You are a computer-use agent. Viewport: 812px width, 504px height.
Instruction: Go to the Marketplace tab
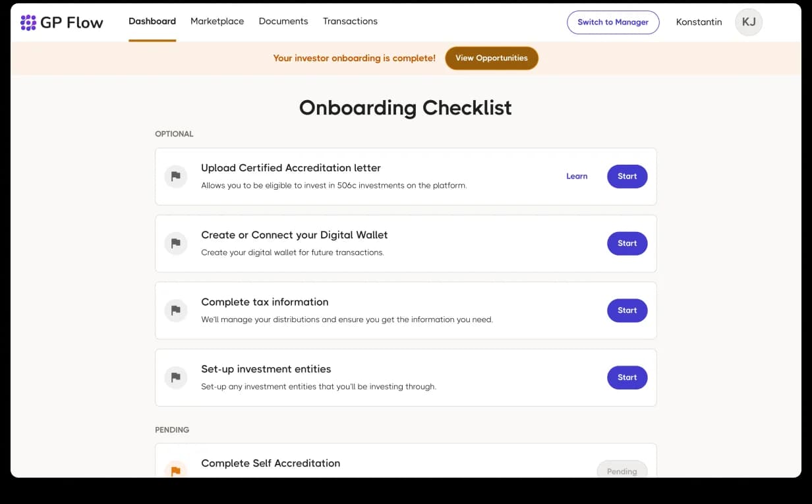[x=217, y=21]
